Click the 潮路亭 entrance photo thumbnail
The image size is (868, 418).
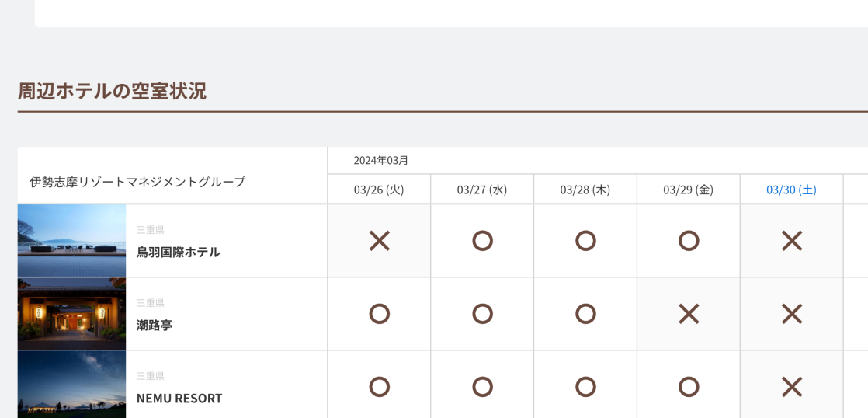[x=71, y=314]
